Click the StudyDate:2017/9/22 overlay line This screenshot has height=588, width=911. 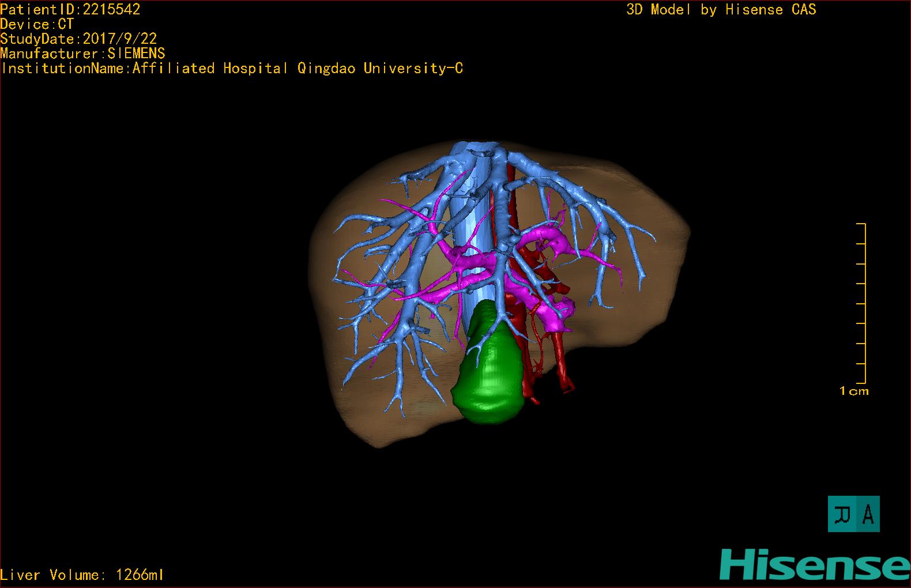pyautogui.click(x=78, y=39)
